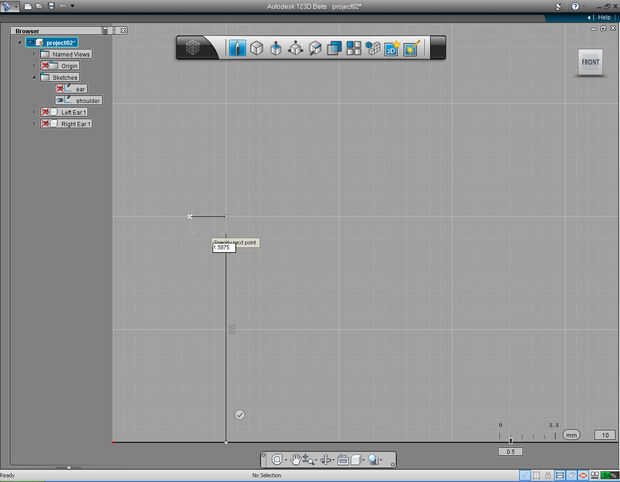Image resolution: width=620 pixels, height=482 pixels.
Task: Click the grid scale slider handle
Action: tap(510, 440)
